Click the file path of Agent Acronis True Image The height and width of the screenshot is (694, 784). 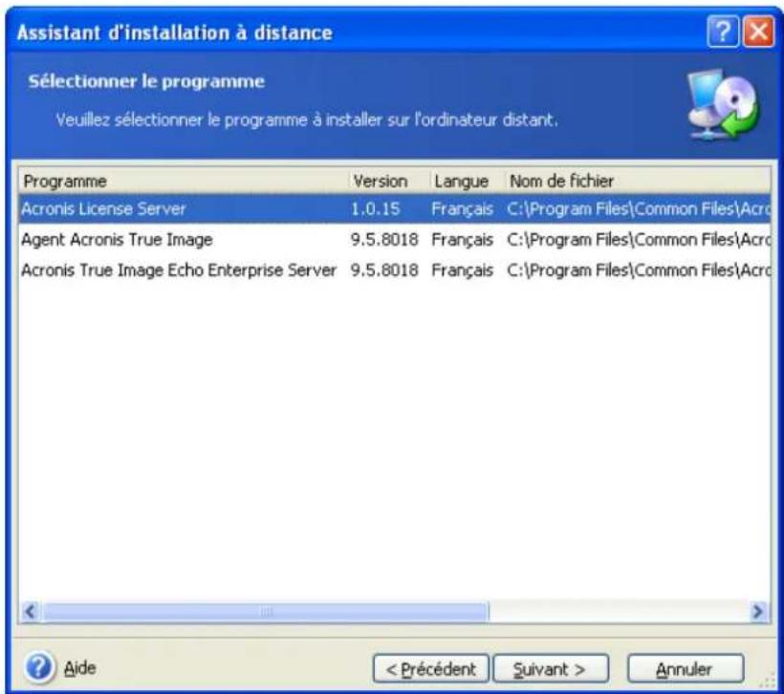tap(639, 240)
